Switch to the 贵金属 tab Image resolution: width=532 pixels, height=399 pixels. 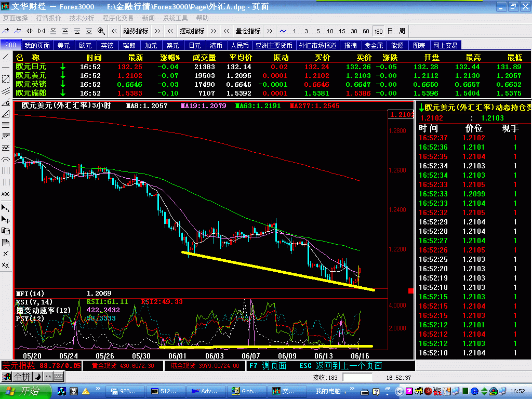(x=374, y=45)
